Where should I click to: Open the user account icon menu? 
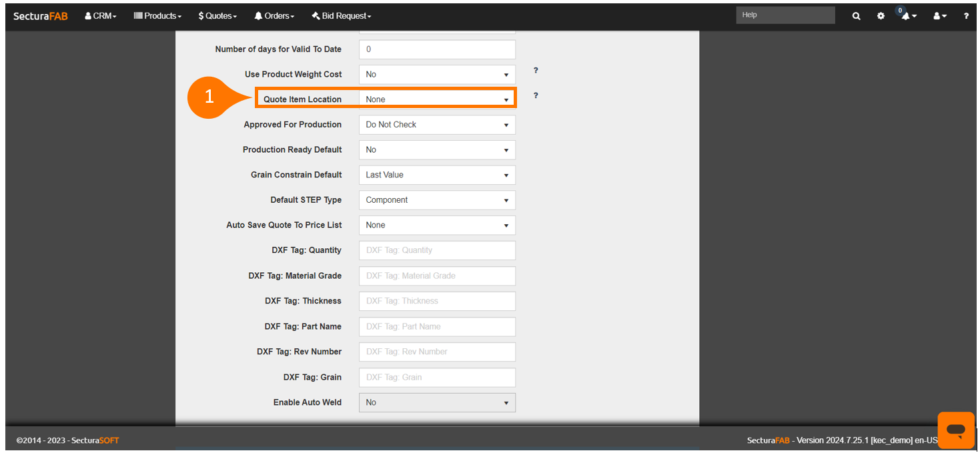[x=939, y=16]
